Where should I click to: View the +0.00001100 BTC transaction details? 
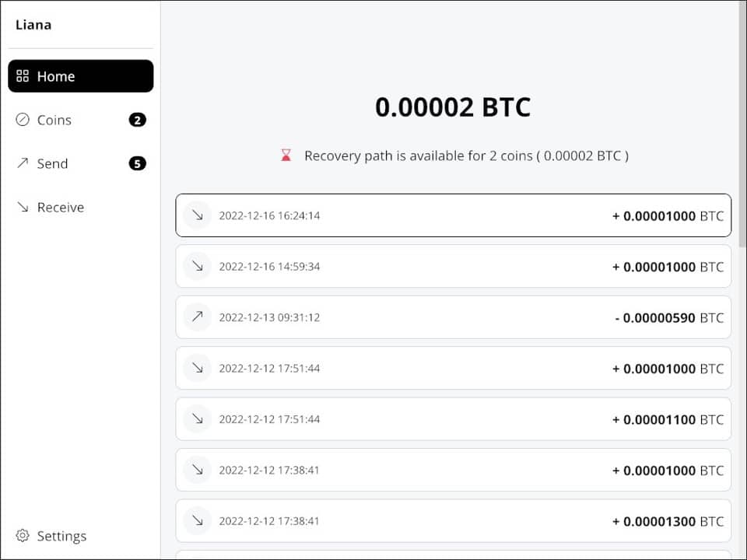click(453, 419)
